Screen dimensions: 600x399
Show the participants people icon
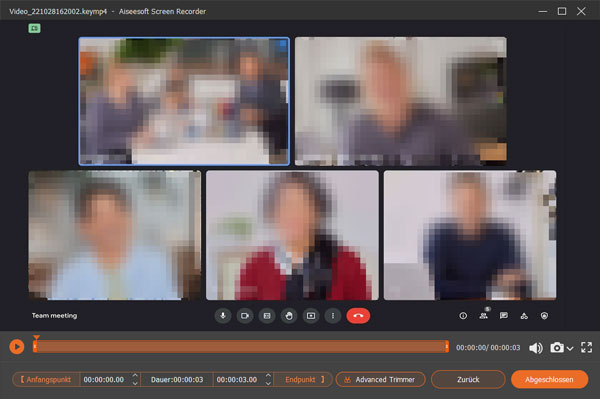click(x=484, y=316)
